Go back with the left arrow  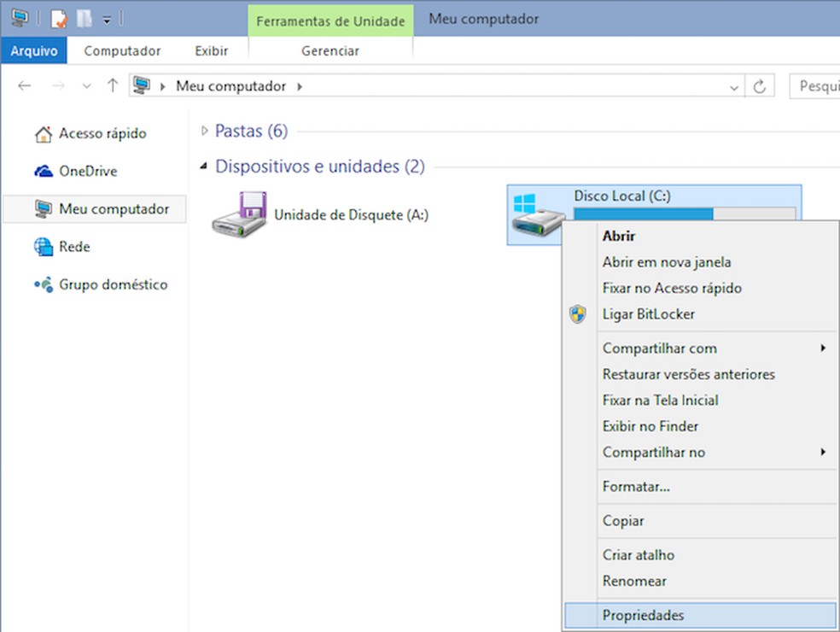point(25,85)
